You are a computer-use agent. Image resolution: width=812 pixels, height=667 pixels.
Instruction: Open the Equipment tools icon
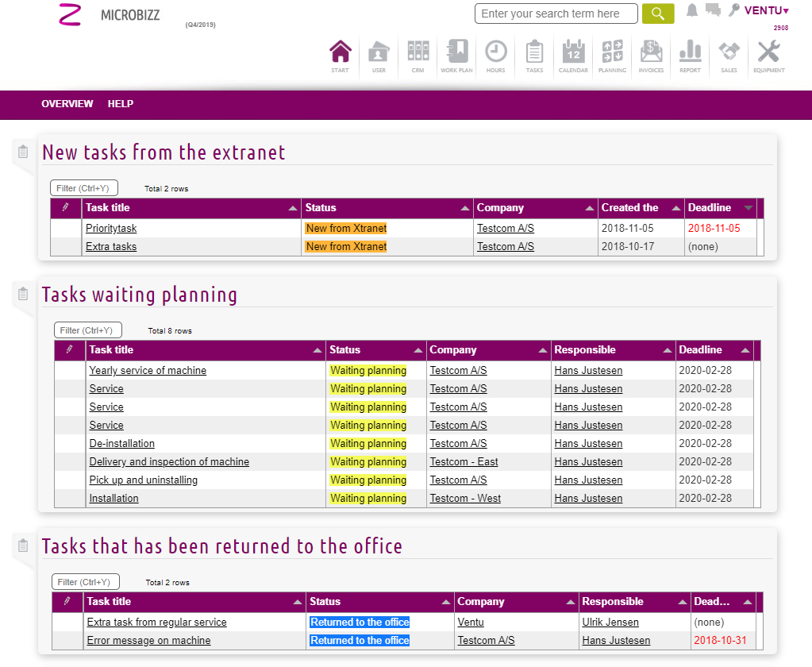[x=768, y=53]
